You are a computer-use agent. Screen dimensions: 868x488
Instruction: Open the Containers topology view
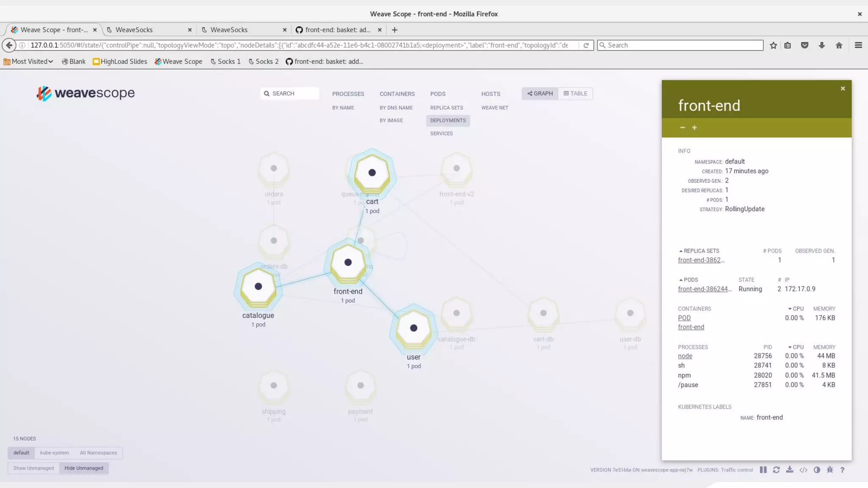point(397,94)
